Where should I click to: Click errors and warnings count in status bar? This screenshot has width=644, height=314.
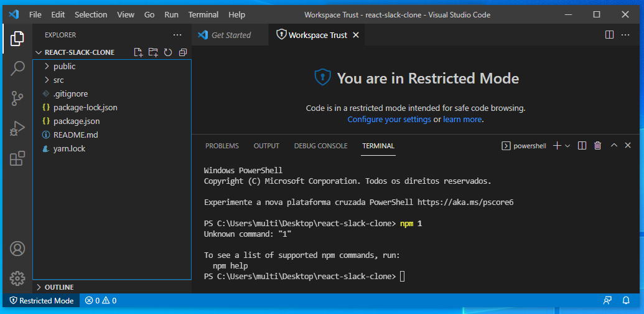101,300
